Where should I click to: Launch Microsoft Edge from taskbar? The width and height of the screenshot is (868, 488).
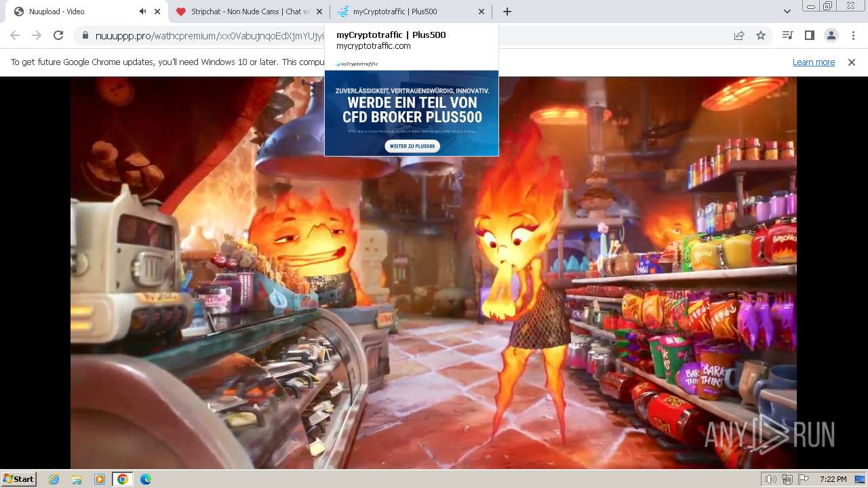coord(145,479)
